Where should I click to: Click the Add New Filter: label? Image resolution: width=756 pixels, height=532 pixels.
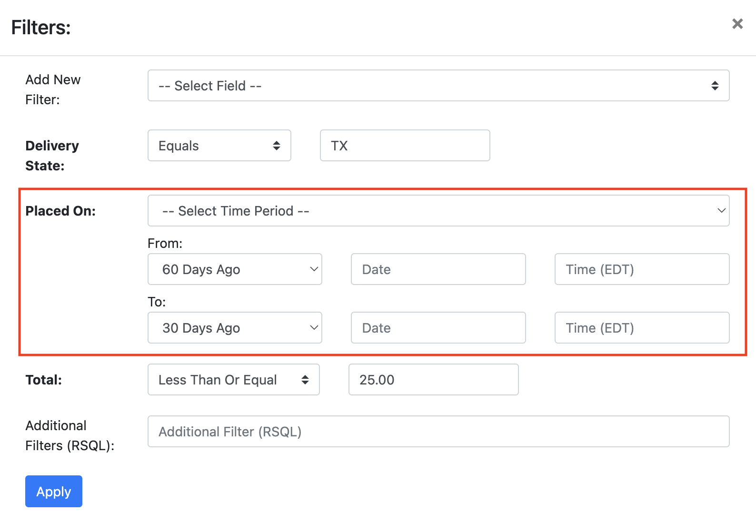point(53,89)
